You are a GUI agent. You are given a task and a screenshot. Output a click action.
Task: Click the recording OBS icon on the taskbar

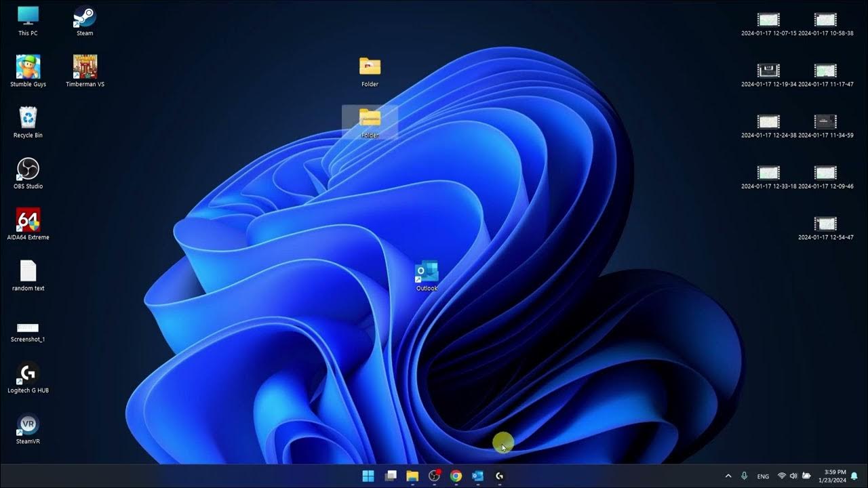(x=434, y=476)
